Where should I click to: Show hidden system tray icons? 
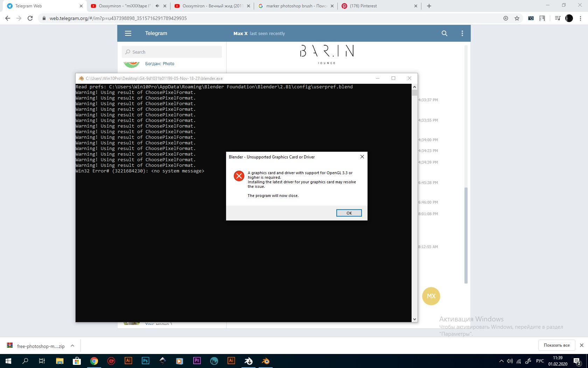tap(501, 361)
